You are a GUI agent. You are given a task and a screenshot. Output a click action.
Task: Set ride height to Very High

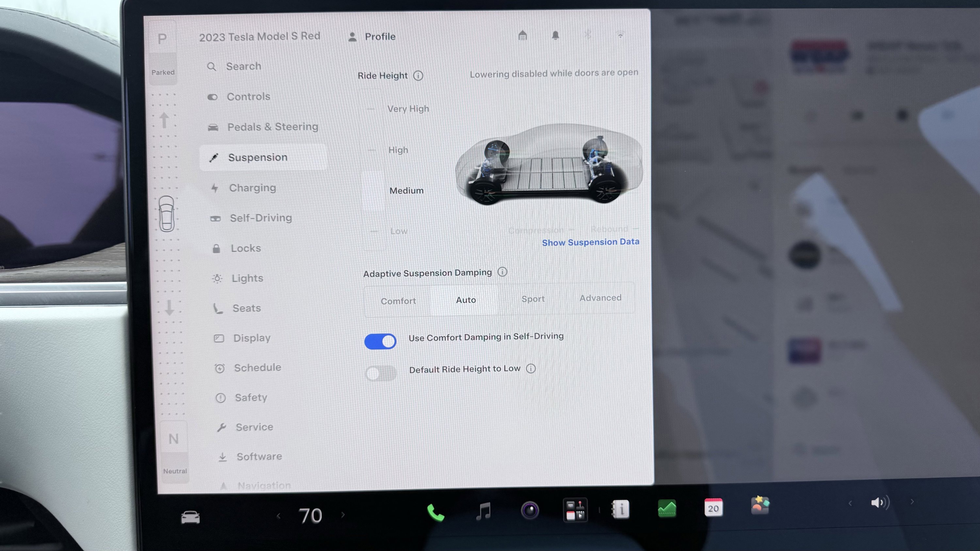click(408, 109)
